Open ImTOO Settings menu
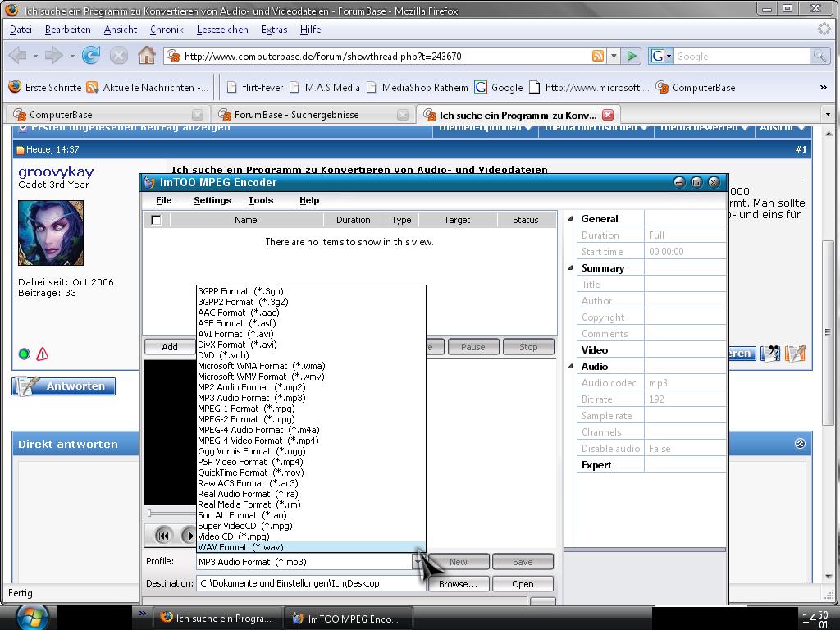This screenshot has height=630, width=840. pyautogui.click(x=212, y=200)
